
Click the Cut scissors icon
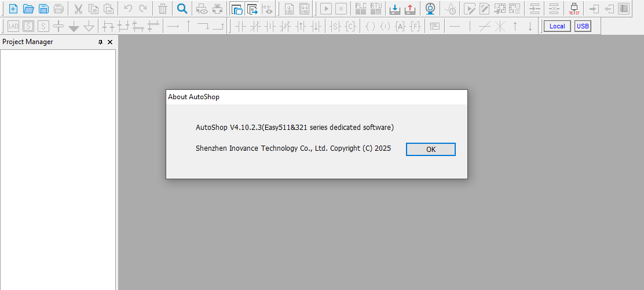(78, 9)
